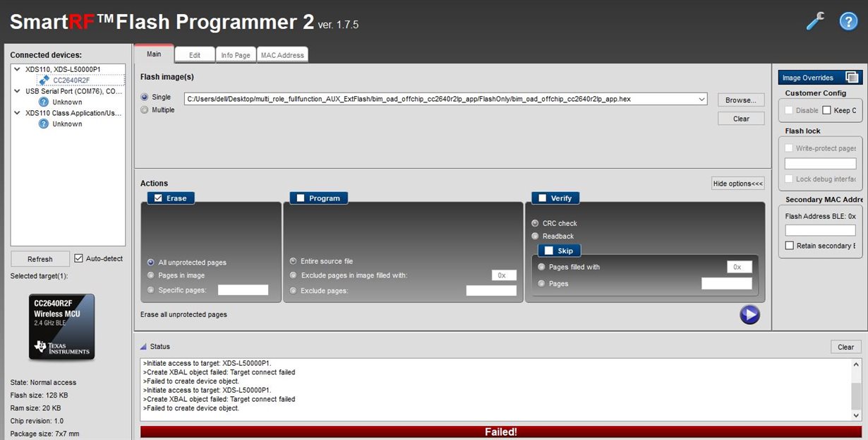Click the Refresh devices button
The height and width of the screenshot is (440, 868).
click(x=40, y=259)
